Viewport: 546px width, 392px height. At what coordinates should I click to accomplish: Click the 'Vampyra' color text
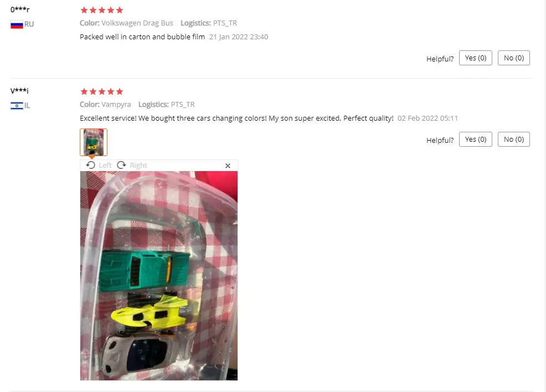coord(116,105)
